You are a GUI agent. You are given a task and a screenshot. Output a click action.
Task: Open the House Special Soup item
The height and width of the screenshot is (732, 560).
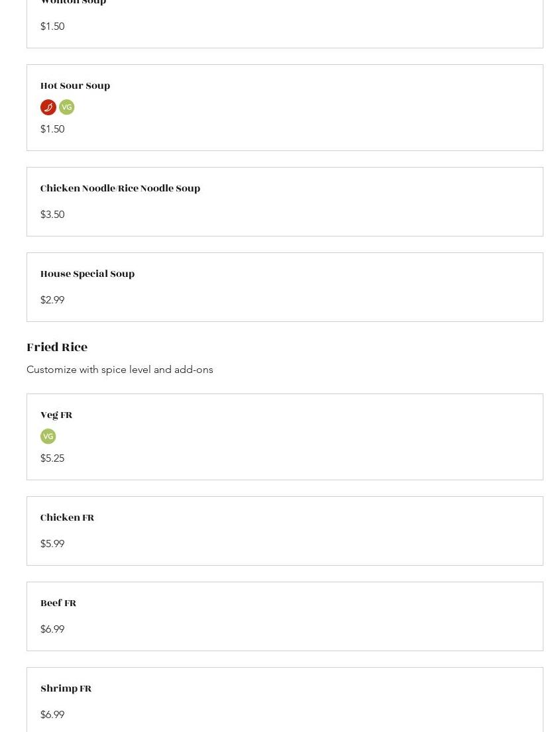click(87, 274)
